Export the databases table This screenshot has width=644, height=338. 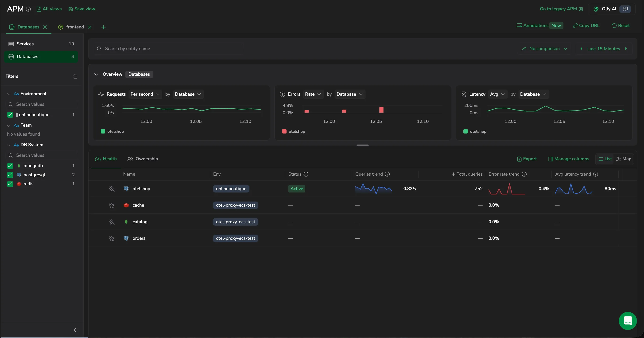coord(527,159)
